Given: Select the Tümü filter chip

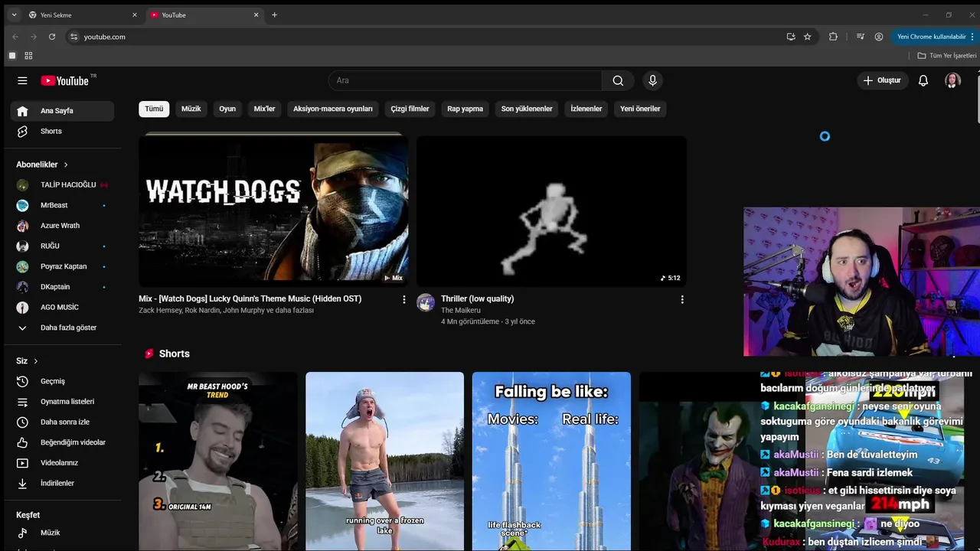Looking at the screenshot, I should click(154, 109).
